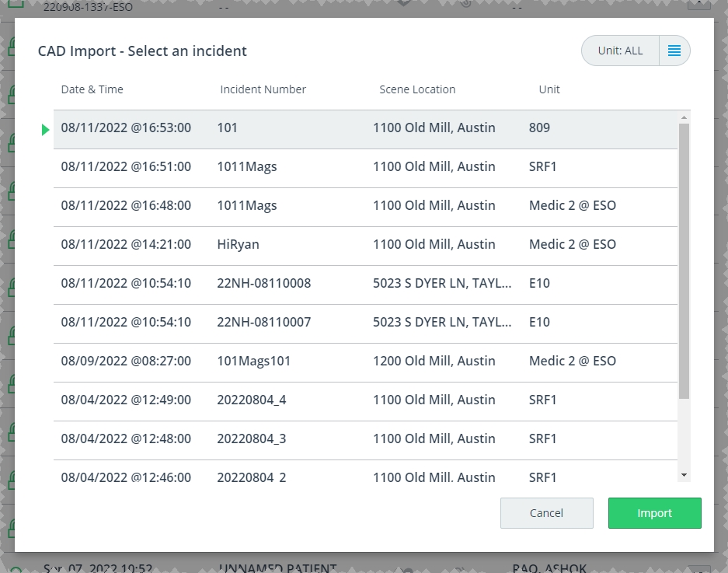The image size is (728, 573).
Task: Choose incident 20220804_4
Action: point(365,400)
